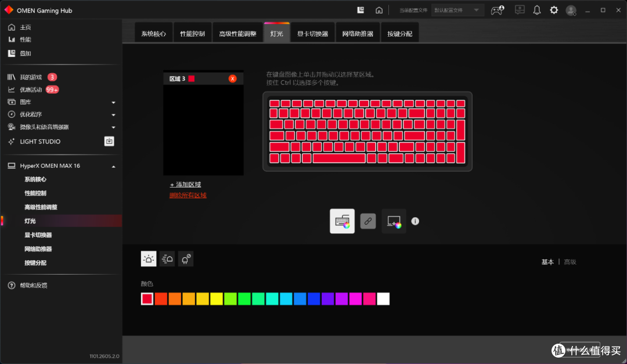Expand the 优化程序 sidebar section
Image resolution: width=627 pixels, height=364 pixels.
[114, 115]
